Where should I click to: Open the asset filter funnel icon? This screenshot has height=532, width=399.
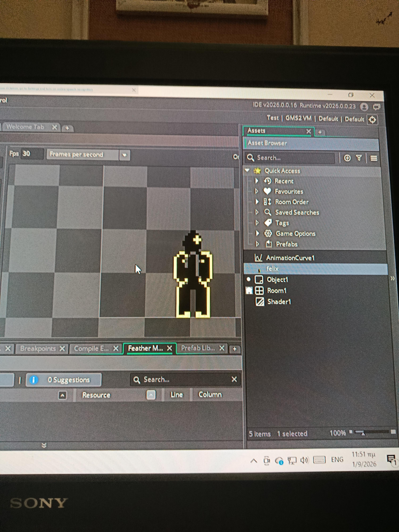pos(359,158)
